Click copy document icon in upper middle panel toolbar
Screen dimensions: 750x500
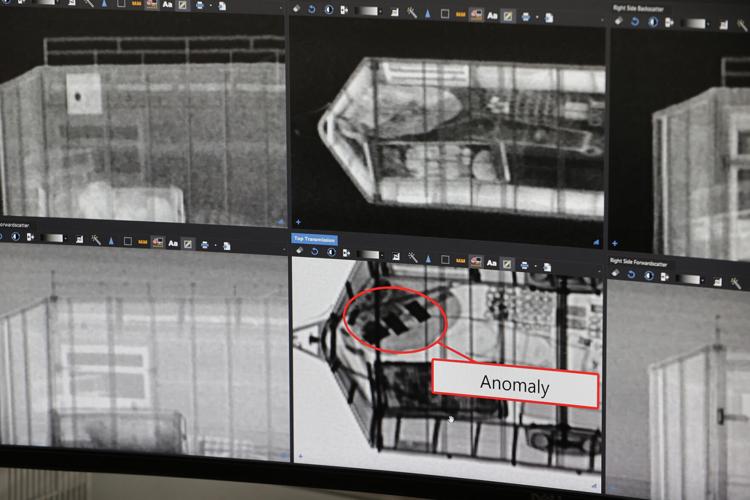click(549, 18)
